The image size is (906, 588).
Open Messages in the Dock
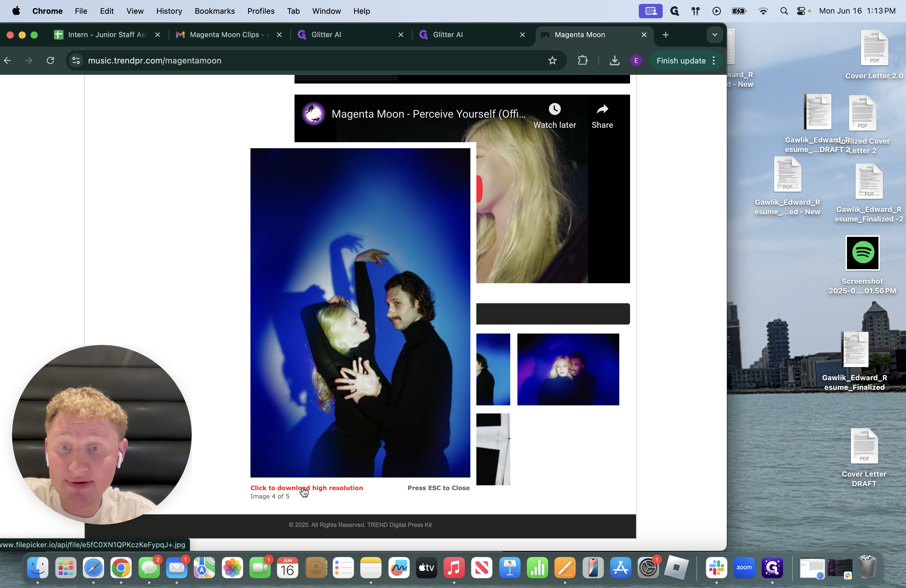149,568
